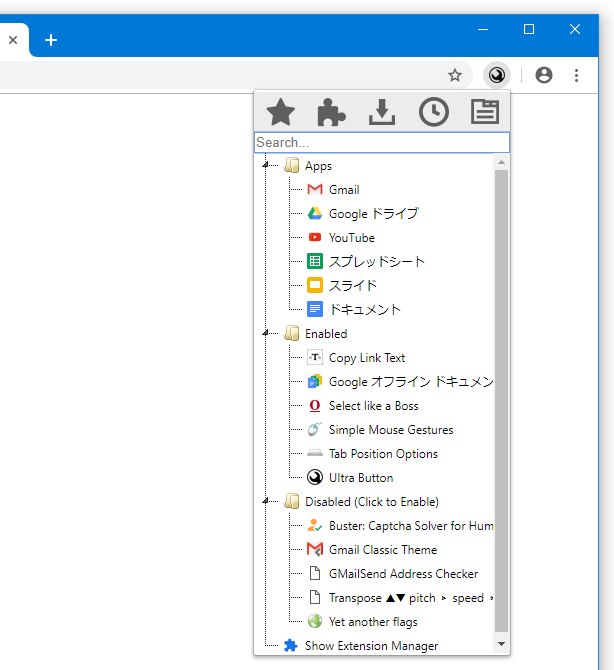Screen dimensions: 614x670
Task: Open Show Extension Manager link
Action: [371, 646]
